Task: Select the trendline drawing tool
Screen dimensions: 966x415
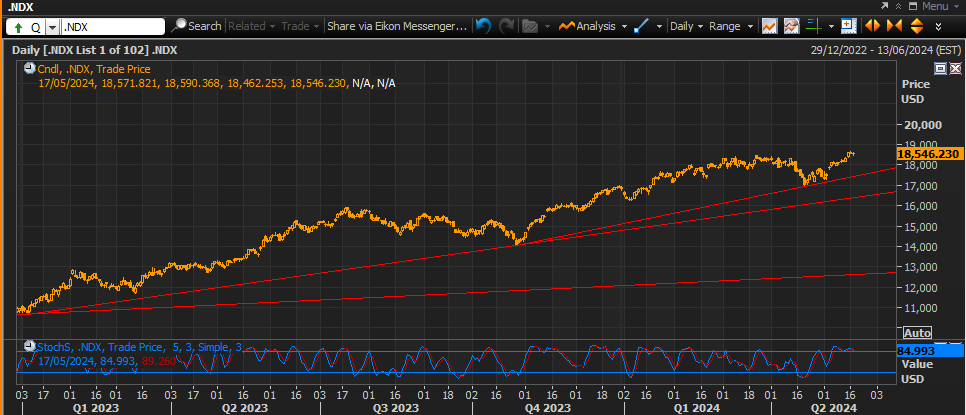Action: coord(642,26)
